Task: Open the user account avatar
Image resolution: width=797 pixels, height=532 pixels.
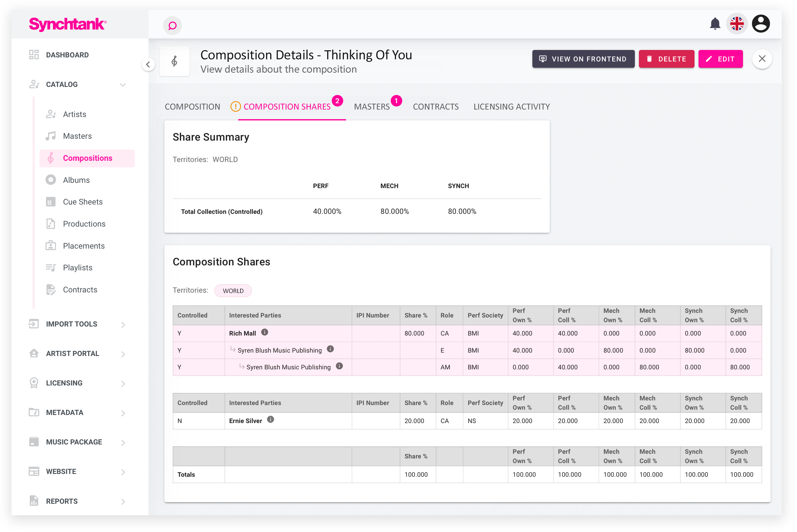Action: [761, 24]
